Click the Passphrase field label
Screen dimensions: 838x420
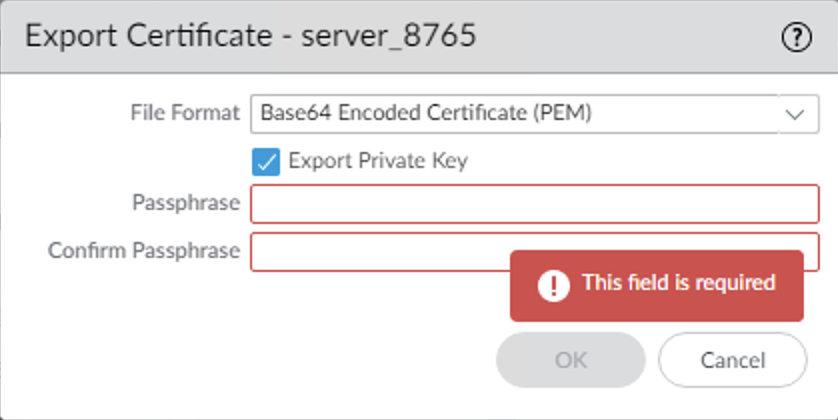click(x=186, y=203)
